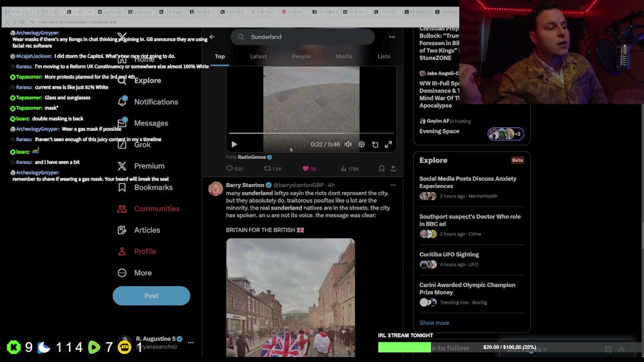Screen dimensions: 644x362
Task: Switch to the Top tab
Action: coord(220,56)
